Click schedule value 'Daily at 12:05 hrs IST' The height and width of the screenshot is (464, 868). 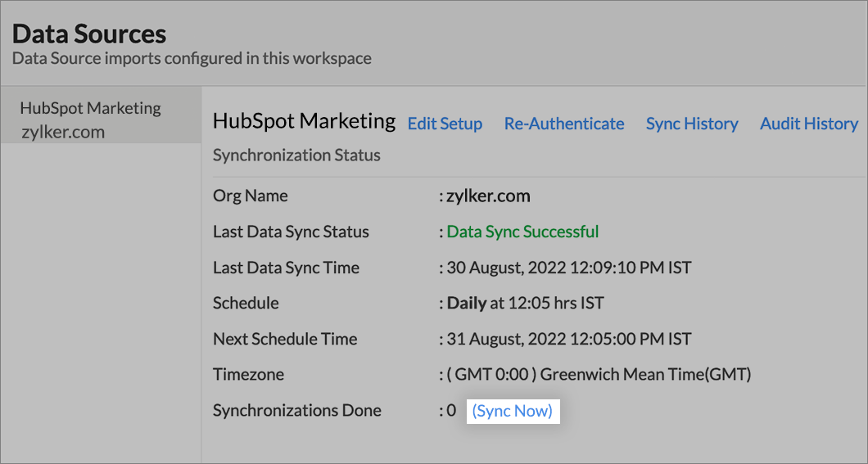point(525,303)
